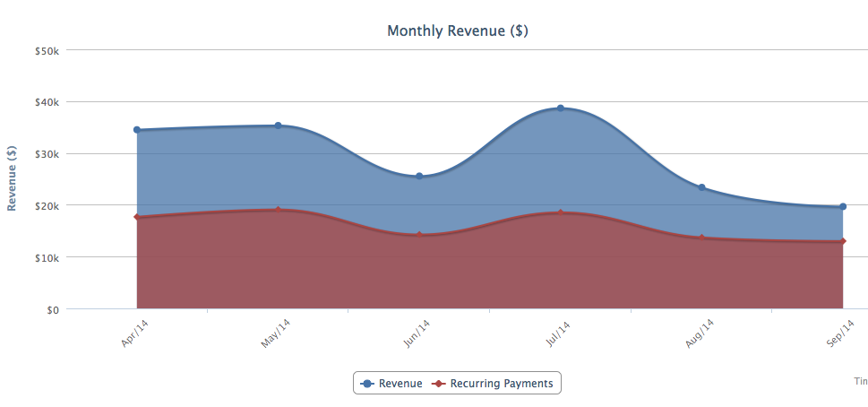The width and height of the screenshot is (868, 407).
Task: Select the Revenue data point for Sep/14
Action: click(x=843, y=206)
